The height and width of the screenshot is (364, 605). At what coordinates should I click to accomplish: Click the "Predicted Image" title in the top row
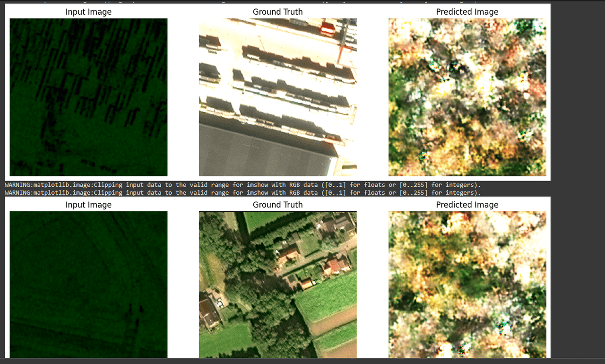(x=467, y=12)
